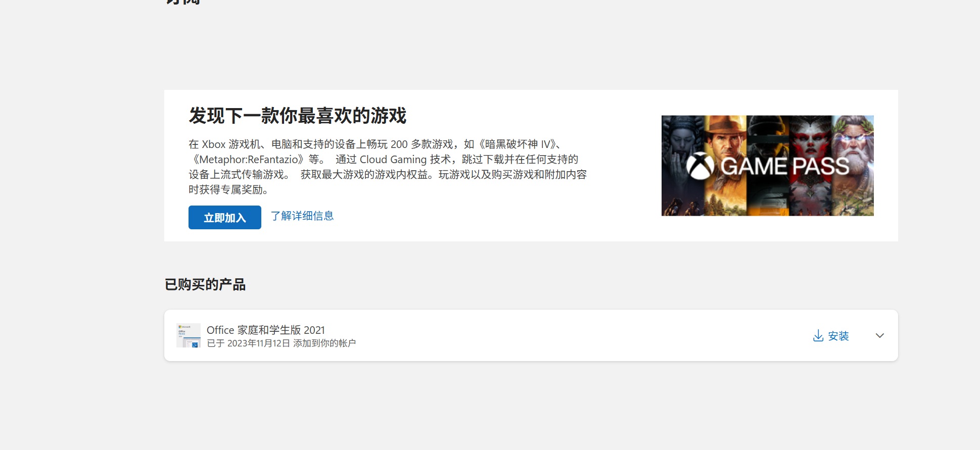Click the 发现下一款你最喜欢的游戏 heading
The width and height of the screenshot is (980, 450).
298,116
